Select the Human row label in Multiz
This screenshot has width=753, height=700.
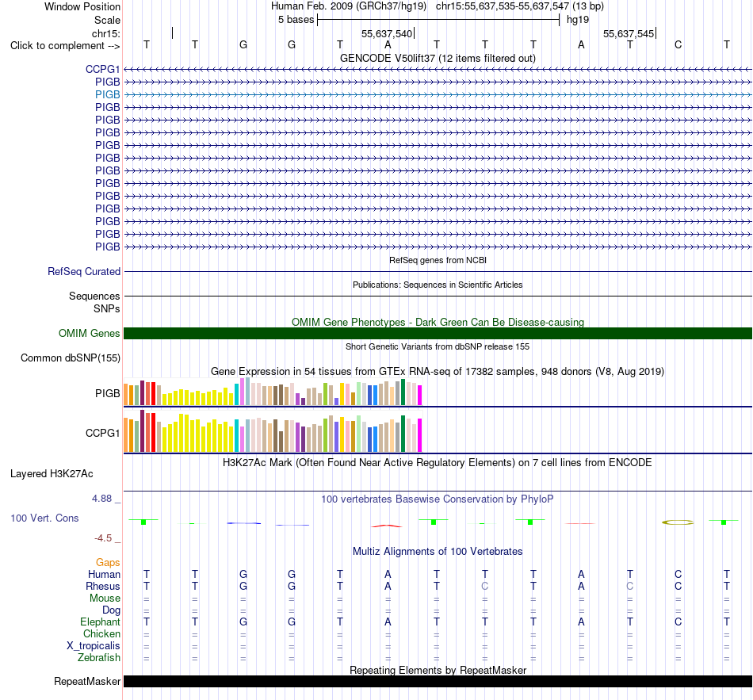pos(104,574)
